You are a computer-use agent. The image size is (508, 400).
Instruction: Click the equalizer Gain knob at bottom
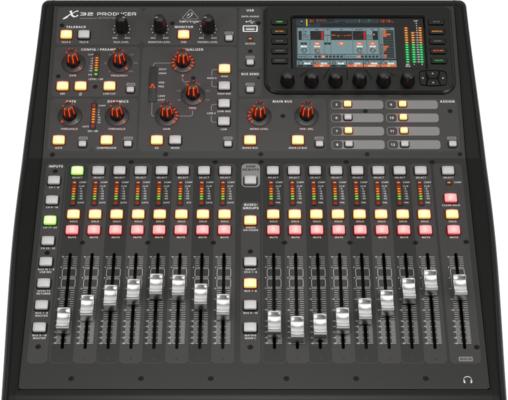(168, 113)
